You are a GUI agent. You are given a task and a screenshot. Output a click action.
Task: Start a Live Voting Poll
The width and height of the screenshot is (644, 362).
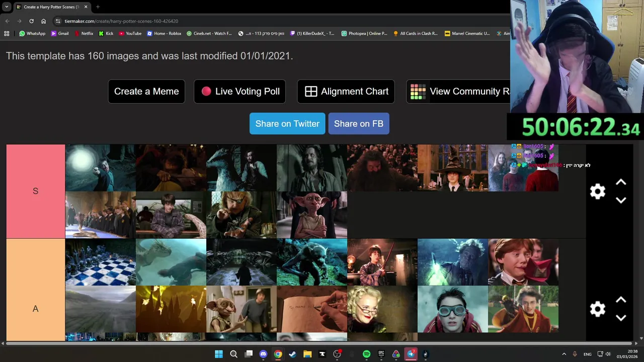240,92
